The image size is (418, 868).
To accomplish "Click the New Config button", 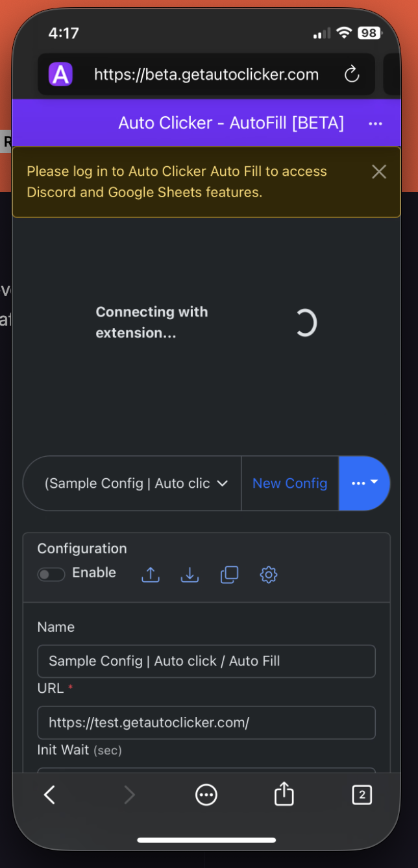I will tap(289, 483).
